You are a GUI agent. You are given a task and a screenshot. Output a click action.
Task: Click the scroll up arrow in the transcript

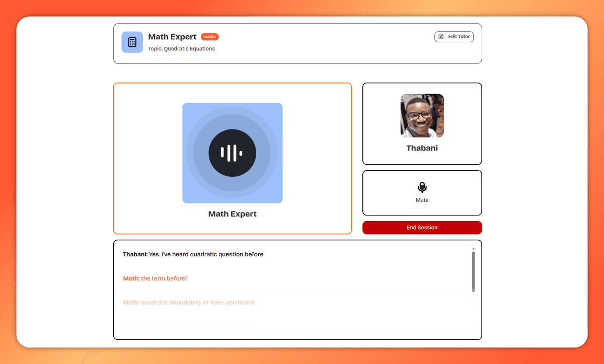[473, 249]
